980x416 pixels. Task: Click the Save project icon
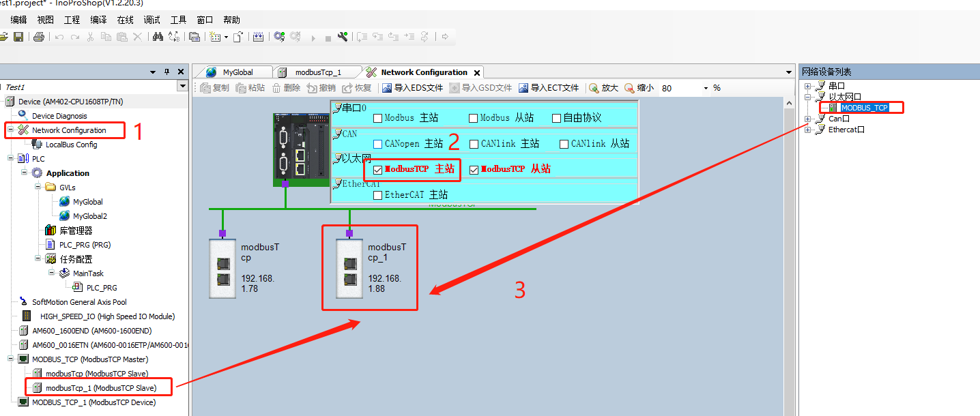pos(18,37)
